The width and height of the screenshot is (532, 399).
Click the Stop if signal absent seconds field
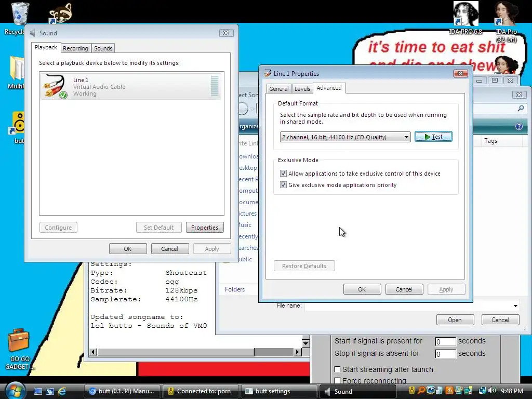tap(445, 354)
